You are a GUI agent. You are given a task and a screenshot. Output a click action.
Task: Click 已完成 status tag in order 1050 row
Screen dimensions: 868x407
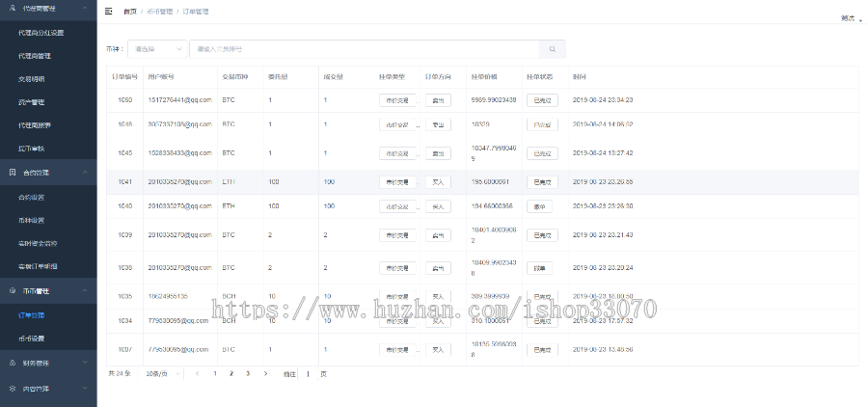pos(542,100)
